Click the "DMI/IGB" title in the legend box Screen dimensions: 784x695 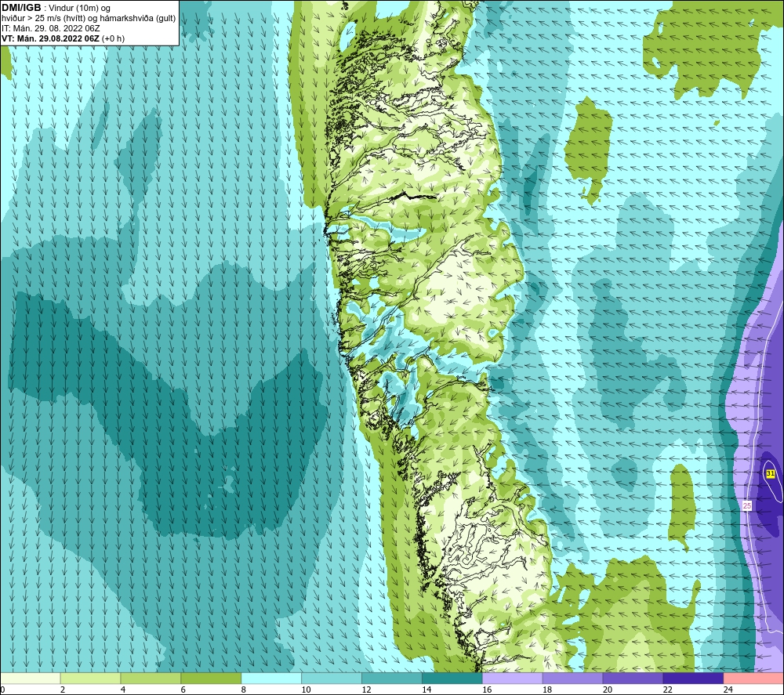(x=21, y=8)
